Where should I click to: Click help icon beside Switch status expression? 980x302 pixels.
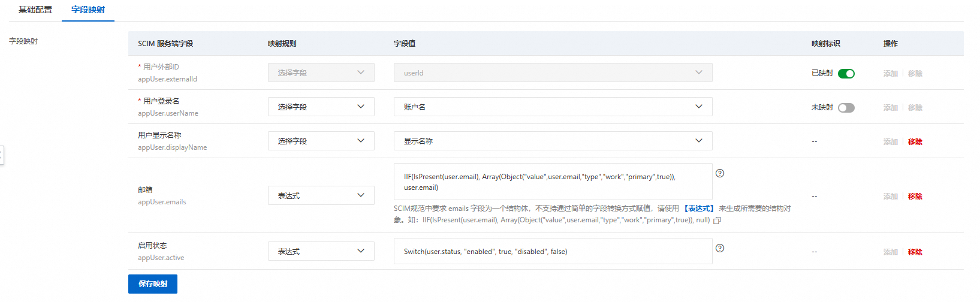click(x=720, y=248)
